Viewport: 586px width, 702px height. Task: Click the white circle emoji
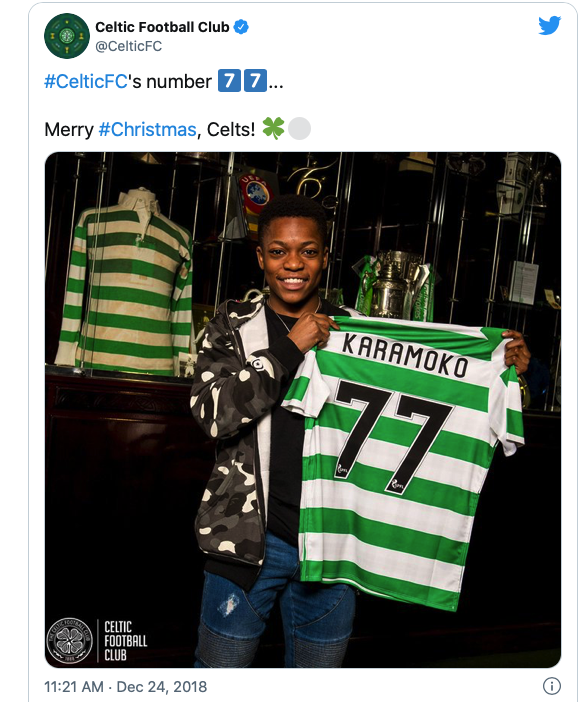(x=299, y=129)
